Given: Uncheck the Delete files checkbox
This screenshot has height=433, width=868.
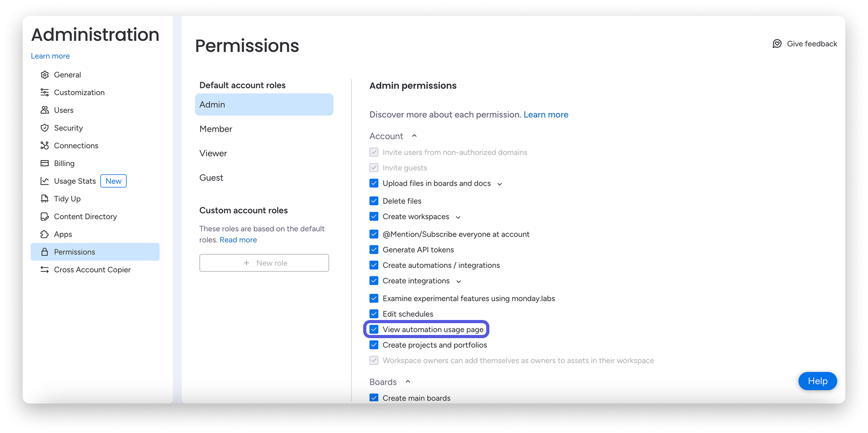Looking at the screenshot, I should pos(374,201).
